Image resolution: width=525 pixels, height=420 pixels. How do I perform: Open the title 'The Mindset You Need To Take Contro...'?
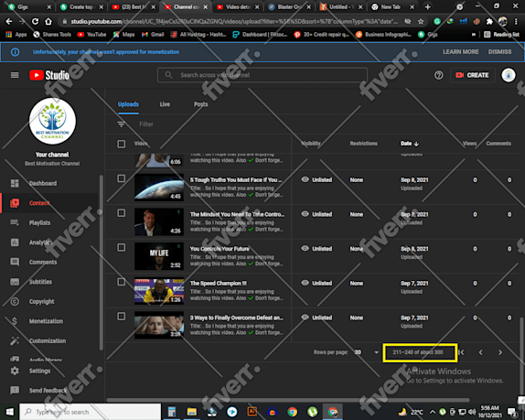tap(237, 214)
